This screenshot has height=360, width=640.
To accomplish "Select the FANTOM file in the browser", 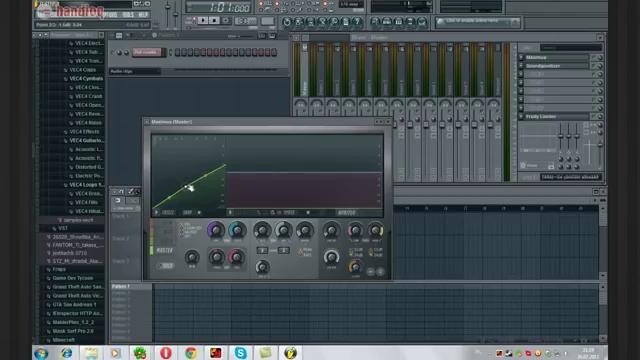I will [78, 245].
